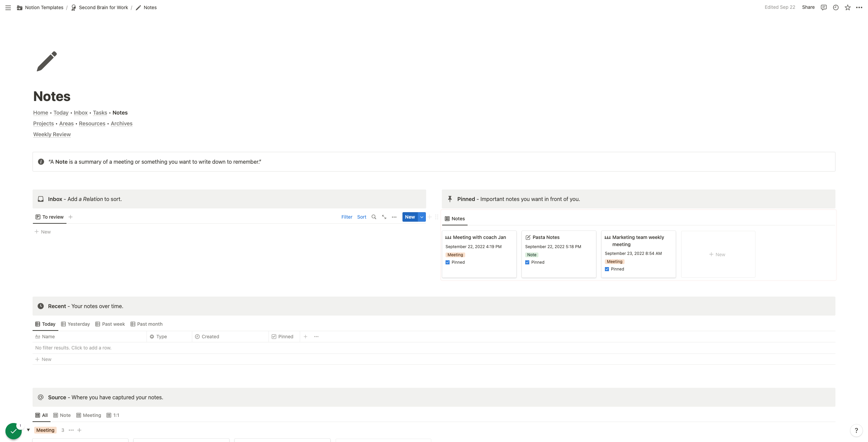Viewport: 868px width, 442px height.
Task: Open page history clock icon
Action: (836, 7)
